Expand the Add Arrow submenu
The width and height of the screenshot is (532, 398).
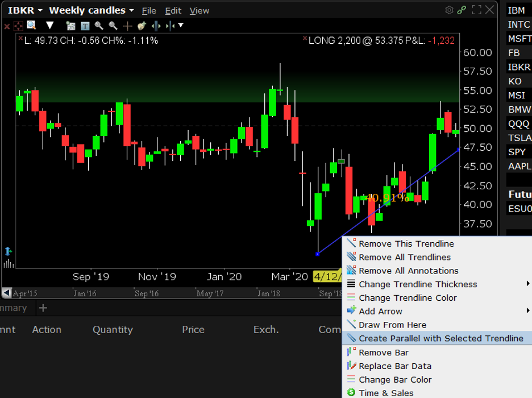click(528, 311)
